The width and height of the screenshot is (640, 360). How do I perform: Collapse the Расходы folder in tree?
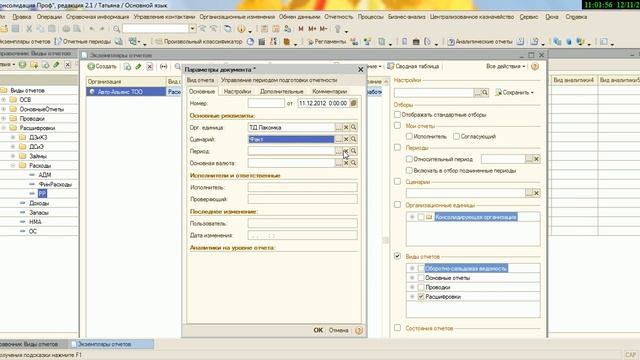pos(13,165)
